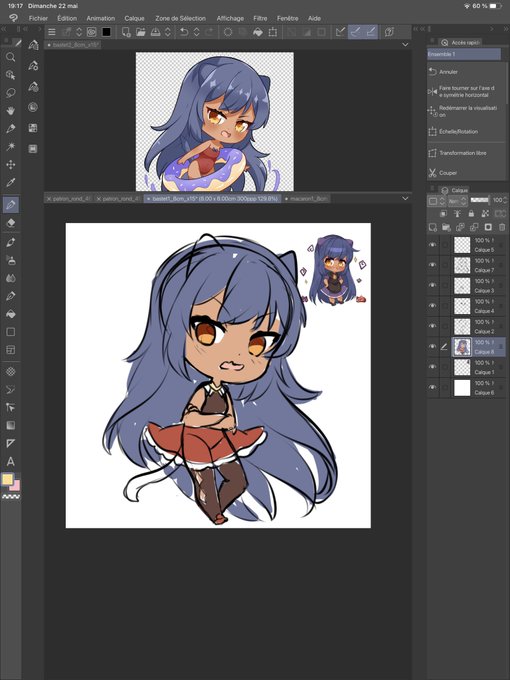Expand the upper canvas tab list chevron
This screenshot has height=680, width=510.
tap(405, 44)
